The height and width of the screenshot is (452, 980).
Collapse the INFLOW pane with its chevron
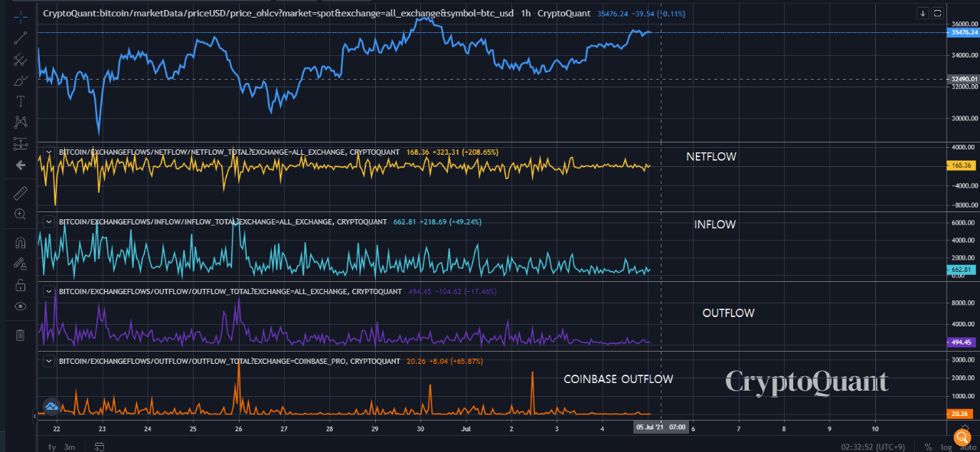[48, 221]
